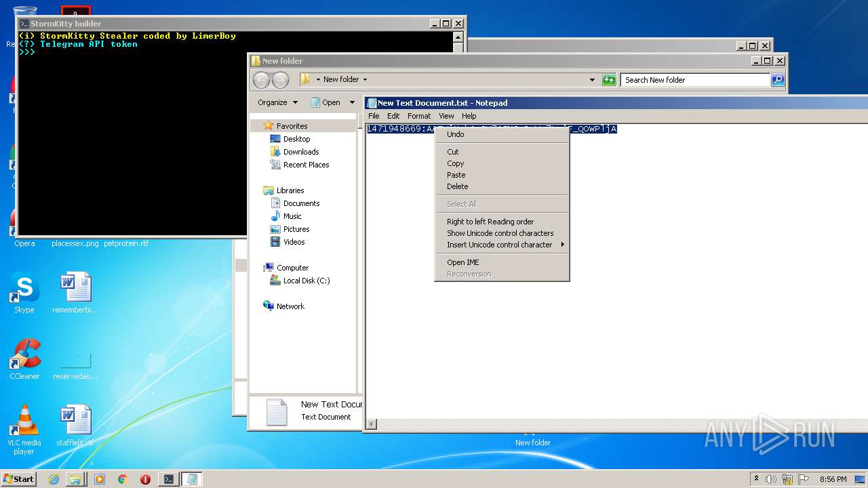Select Libraries in navigation pane
Image resolution: width=868 pixels, height=488 pixels.
click(290, 190)
